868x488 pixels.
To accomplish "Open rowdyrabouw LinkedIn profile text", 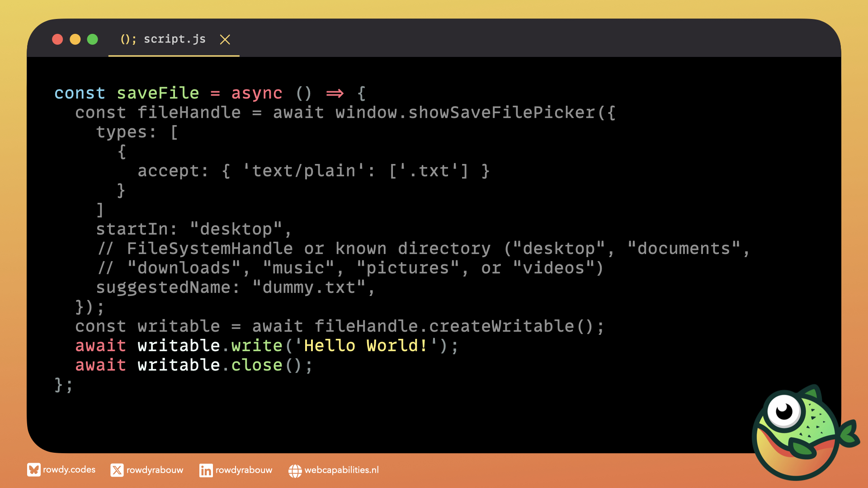I will tap(244, 470).
